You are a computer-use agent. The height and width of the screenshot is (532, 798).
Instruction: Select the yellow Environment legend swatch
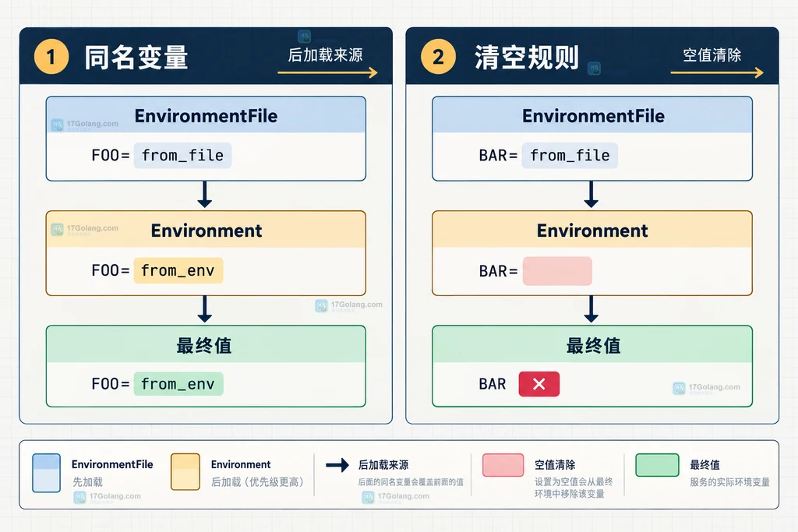185,472
